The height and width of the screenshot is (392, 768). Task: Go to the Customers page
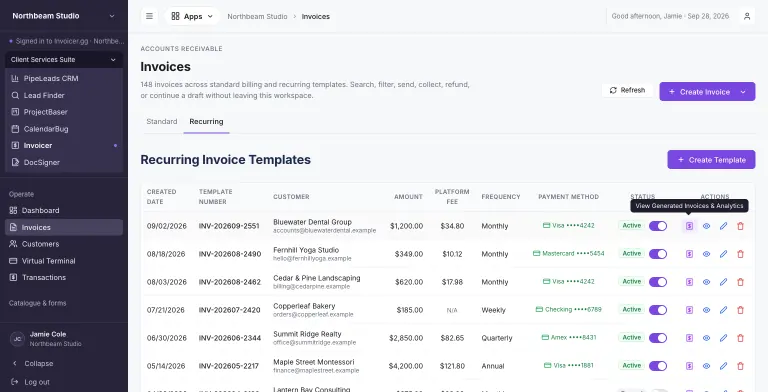pyautogui.click(x=64, y=244)
